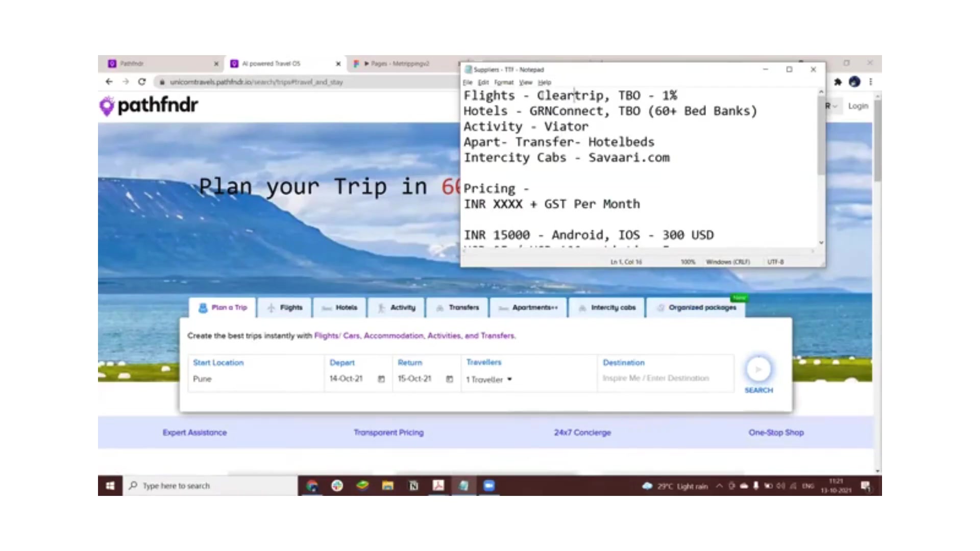The width and height of the screenshot is (980, 551).
Task: Click the taskbar clock and date
Action: point(836,486)
